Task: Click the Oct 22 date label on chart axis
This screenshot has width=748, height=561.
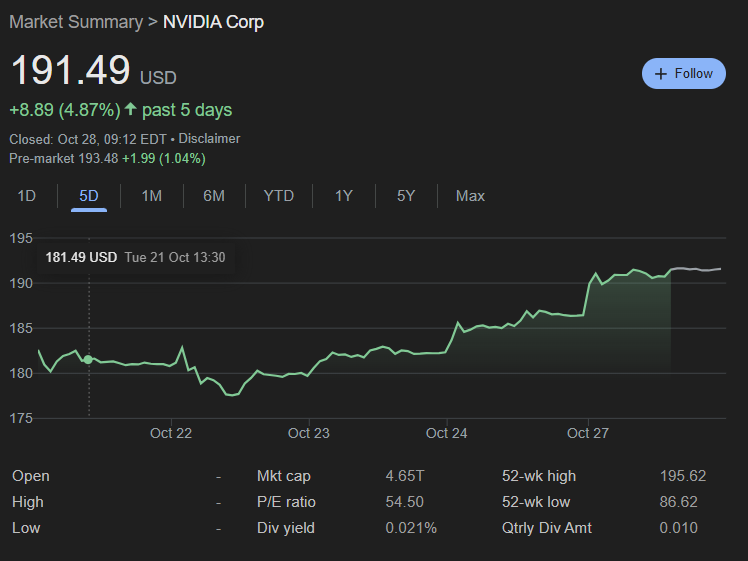Action: coord(170,433)
